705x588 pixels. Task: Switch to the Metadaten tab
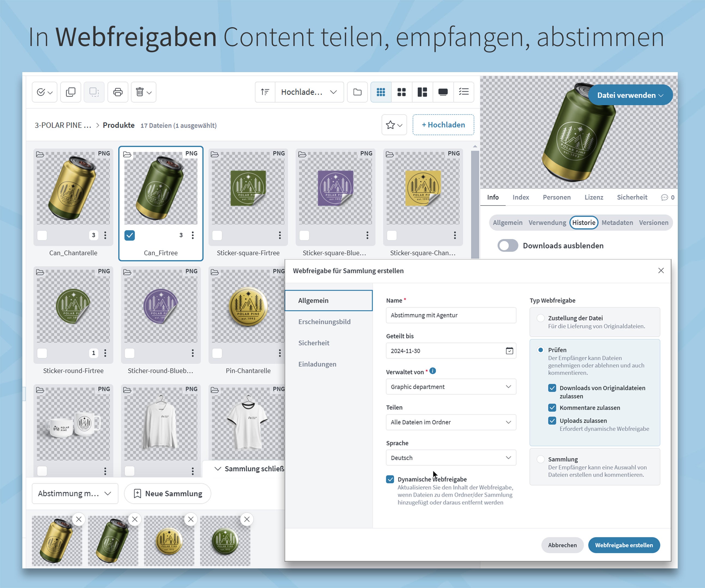tap(617, 222)
